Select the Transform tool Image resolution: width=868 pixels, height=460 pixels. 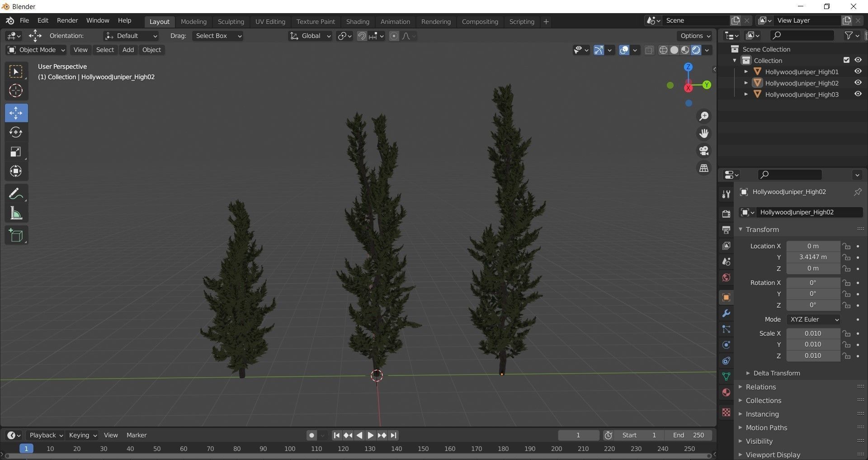[16, 171]
